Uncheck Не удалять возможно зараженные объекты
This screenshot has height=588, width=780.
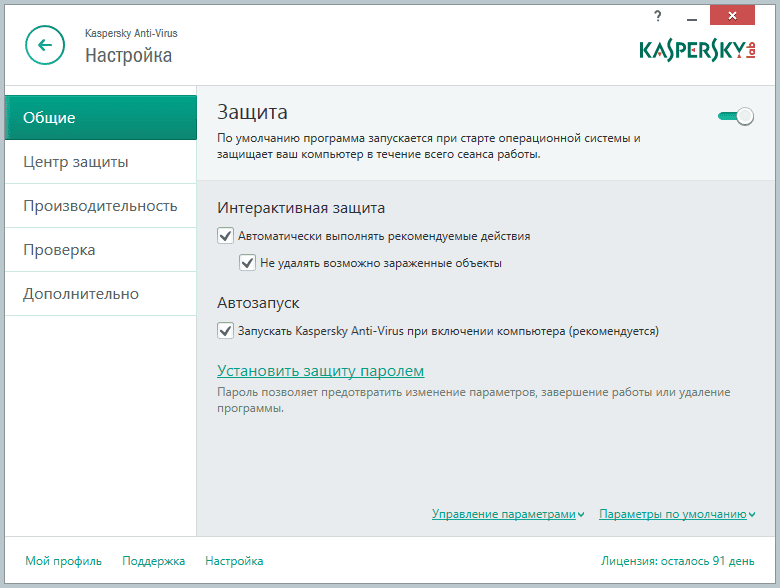click(x=247, y=262)
